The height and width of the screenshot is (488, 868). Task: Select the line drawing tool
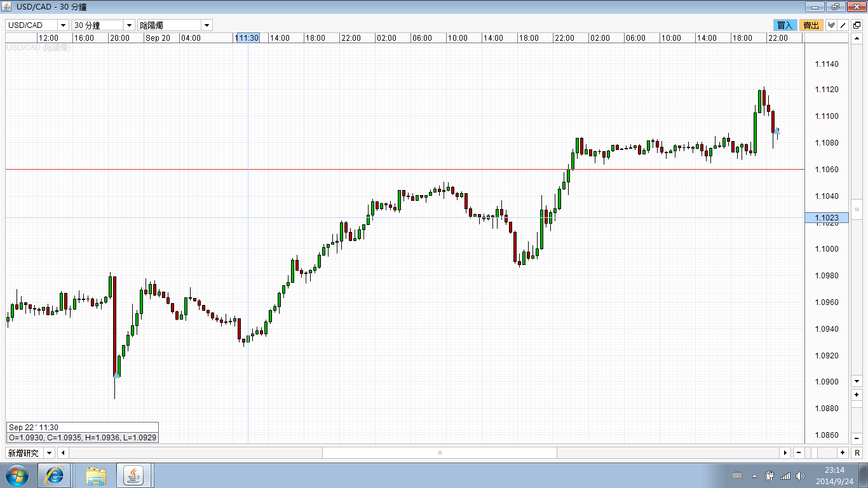point(843,25)
